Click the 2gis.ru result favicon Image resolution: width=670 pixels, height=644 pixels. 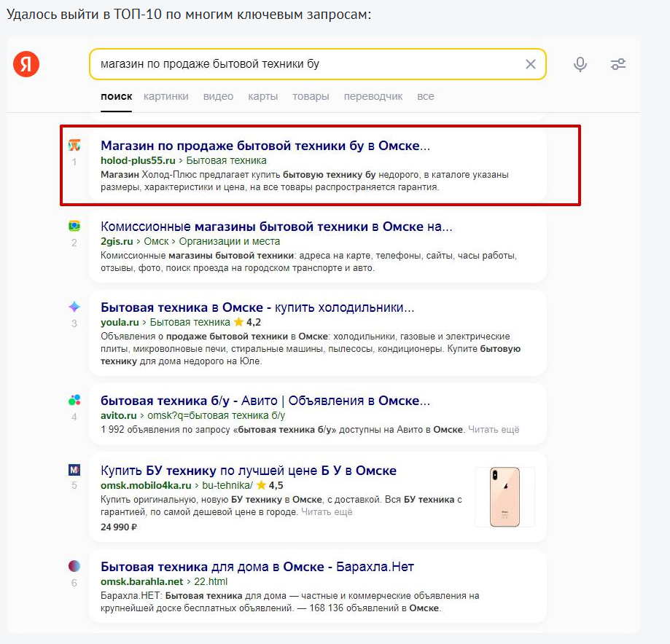pos(74,226)
